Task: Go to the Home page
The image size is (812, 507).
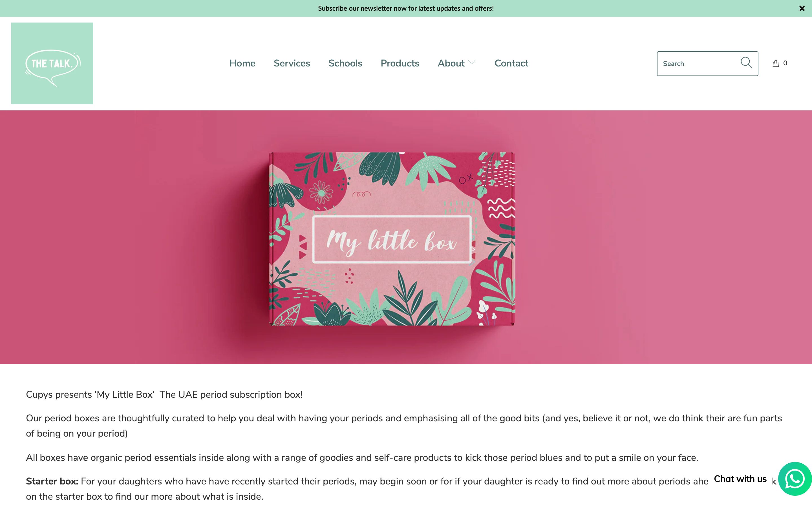Action: tap(242, 63)
